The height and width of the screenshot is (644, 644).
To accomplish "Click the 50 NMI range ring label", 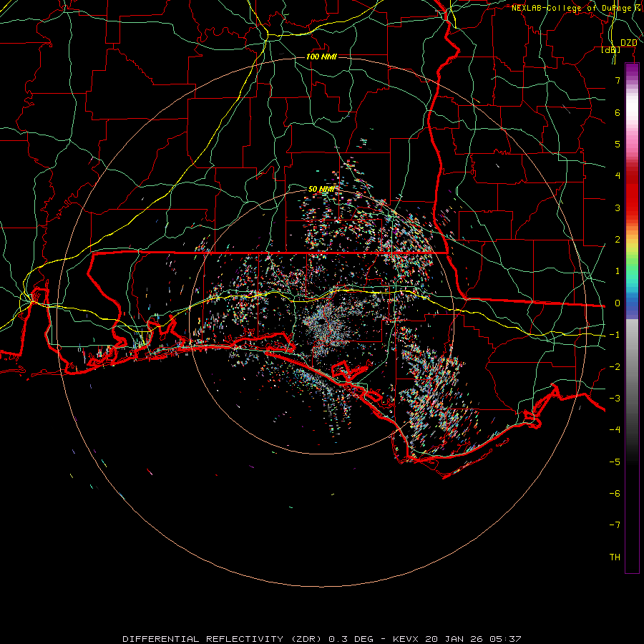I will (321, 189).
